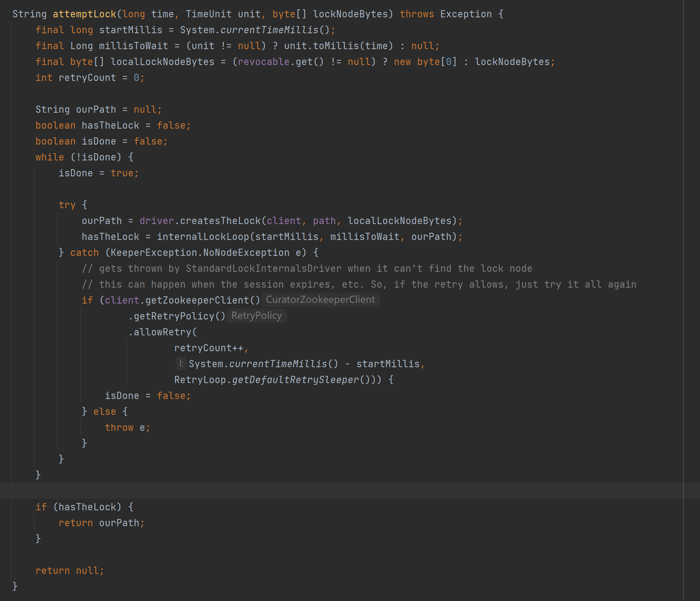The width and height of the screenshot is (700, 601).
Task: Click the revocable field reference
Action: pyautogui.click(x=263, y=62)
